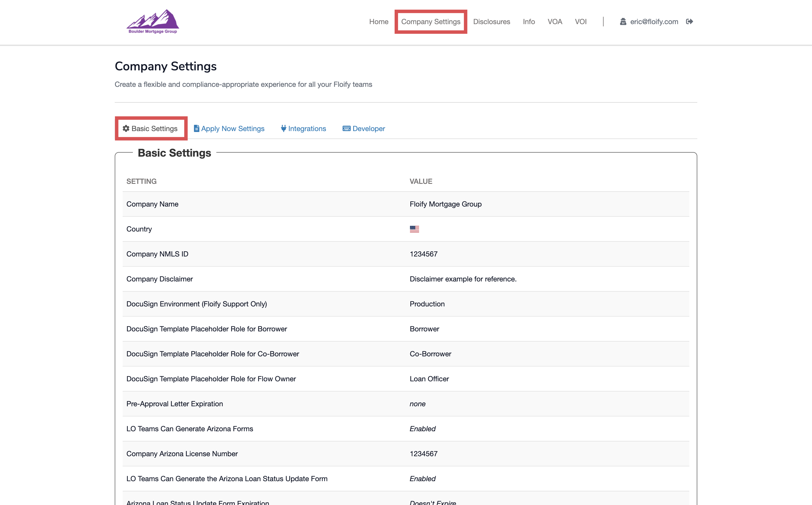Open the Home navigation item
The image size is (812, 505).
(x=378, y=22)
